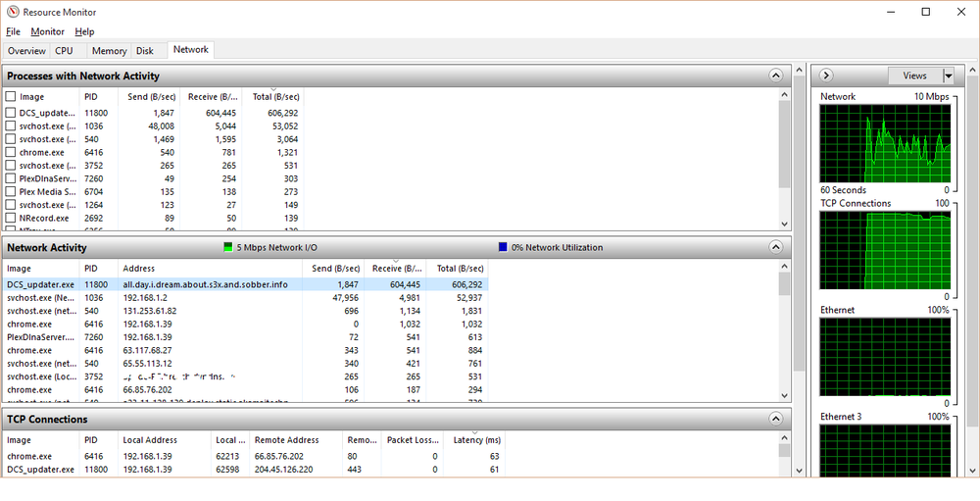Check the chrome.exe process checkbox
This screenshot has width=980, height=501.
click(x=11, y=152)
